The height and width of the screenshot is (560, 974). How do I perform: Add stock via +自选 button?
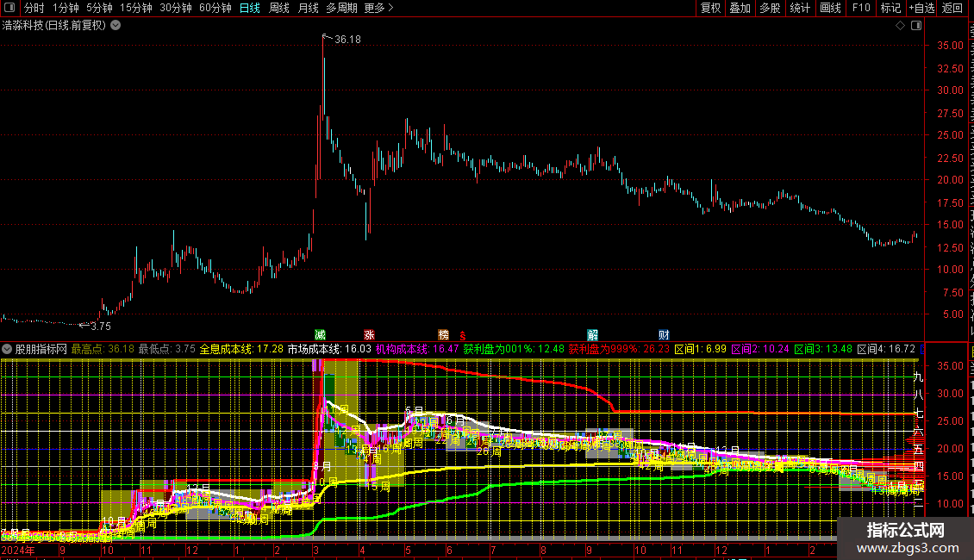pos(921,8)
